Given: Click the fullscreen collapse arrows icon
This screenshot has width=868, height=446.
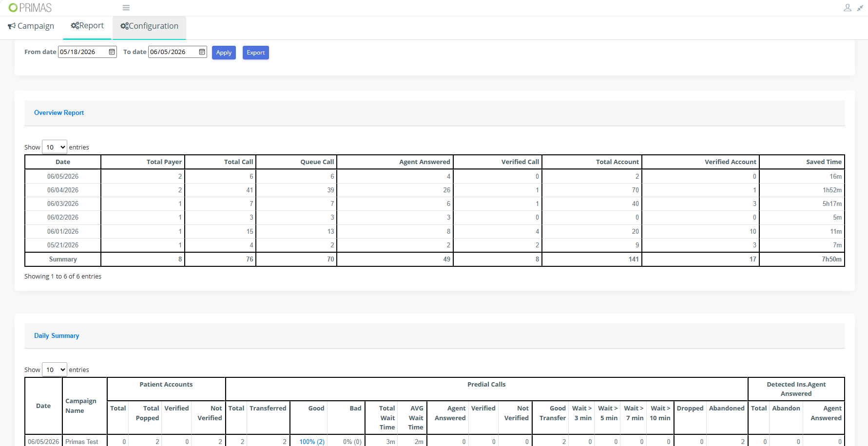Looking at the screenshot, I should pyautogui.click(x=860, y=8).
